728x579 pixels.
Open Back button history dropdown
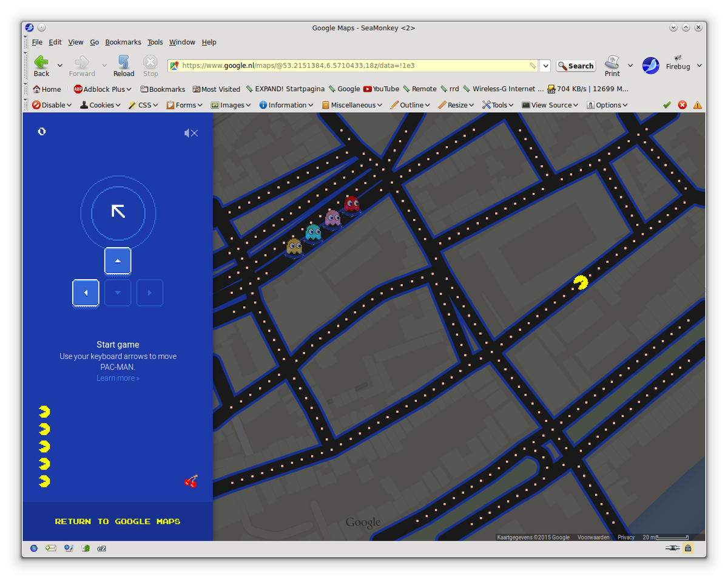coord(59,66)
